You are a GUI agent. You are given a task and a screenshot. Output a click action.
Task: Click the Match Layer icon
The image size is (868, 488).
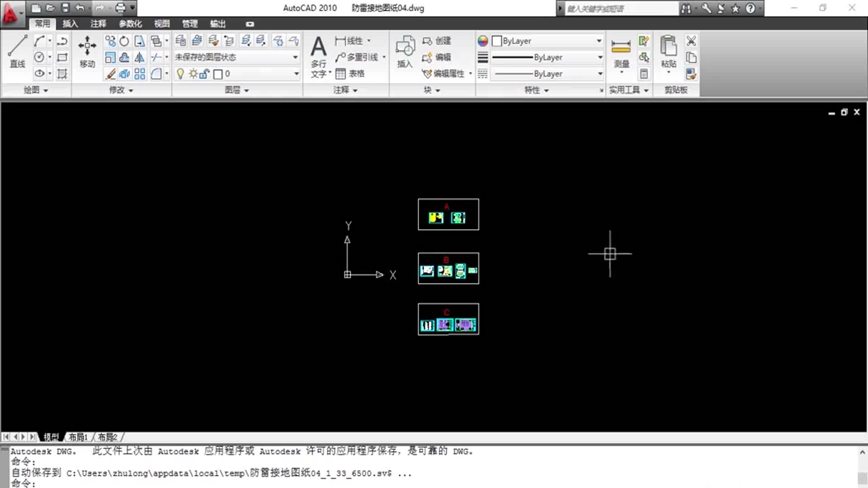coord(214,41)
